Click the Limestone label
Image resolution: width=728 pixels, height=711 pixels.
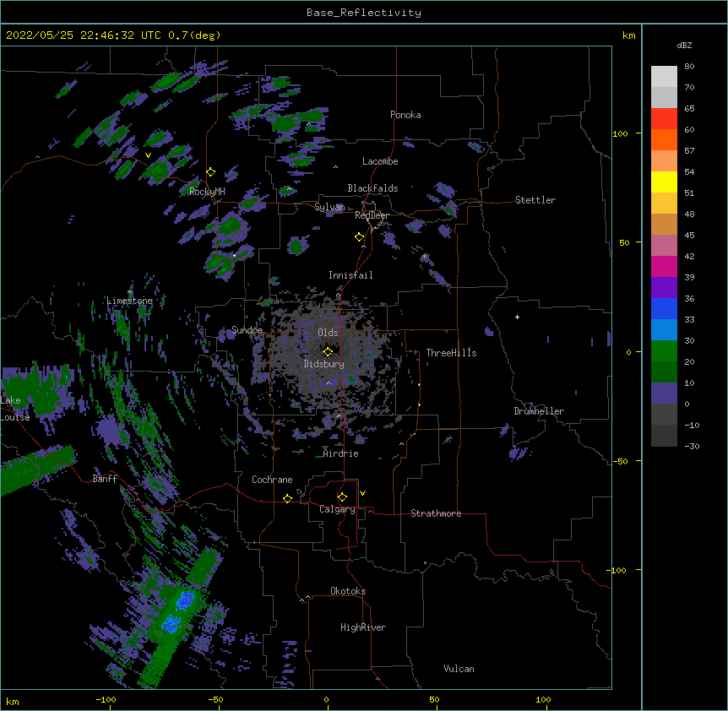click(x=129, y=301)
